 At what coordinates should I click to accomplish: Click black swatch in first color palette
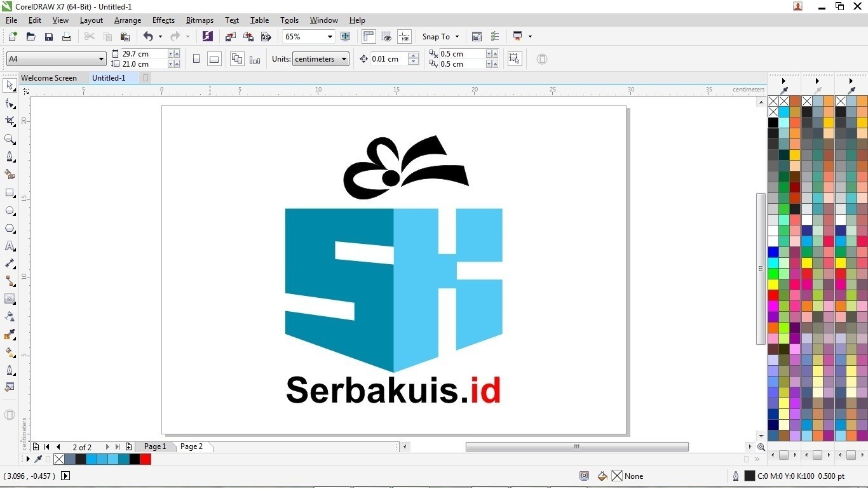click(x=773, y=123)
